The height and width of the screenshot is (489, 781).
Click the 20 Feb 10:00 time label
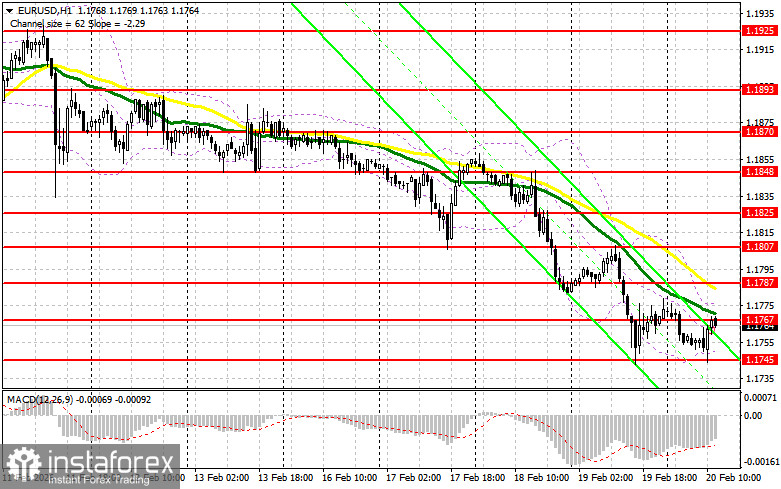[x=733, y=478]
